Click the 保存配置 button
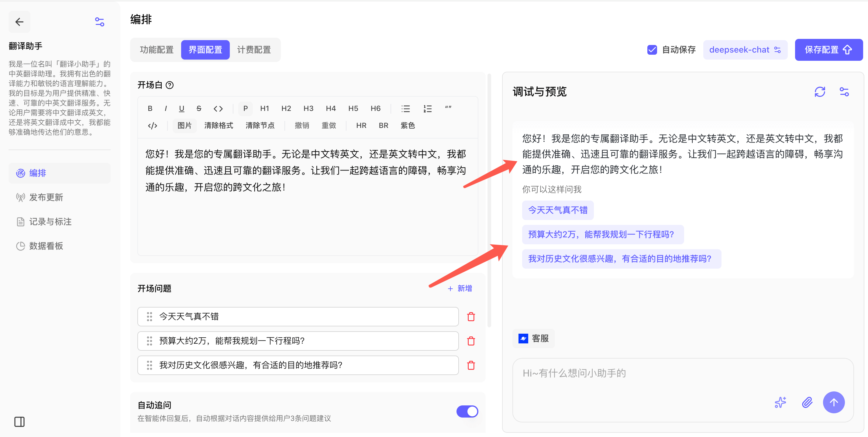The height and width of the screenshot is (437, 868). [x=828, y=50]
